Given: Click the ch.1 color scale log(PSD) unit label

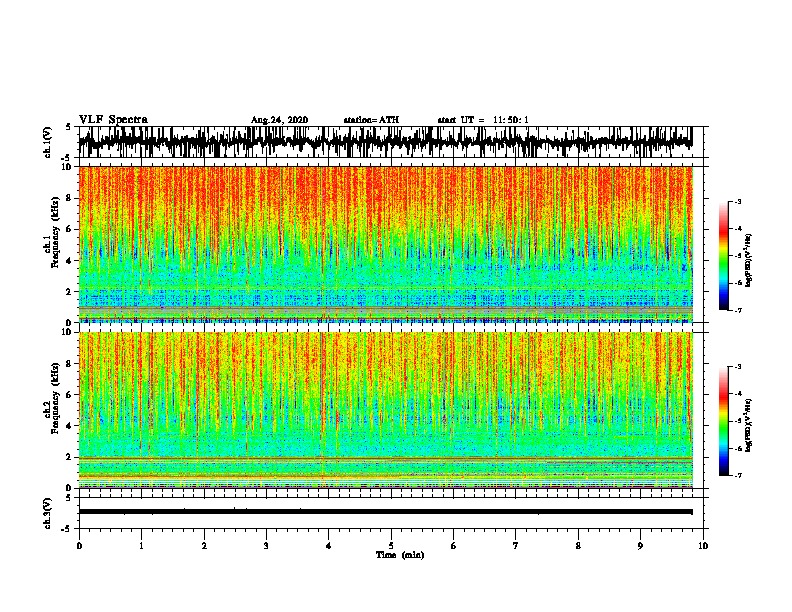Looking at the screenshot, I should tap(749, 260).
